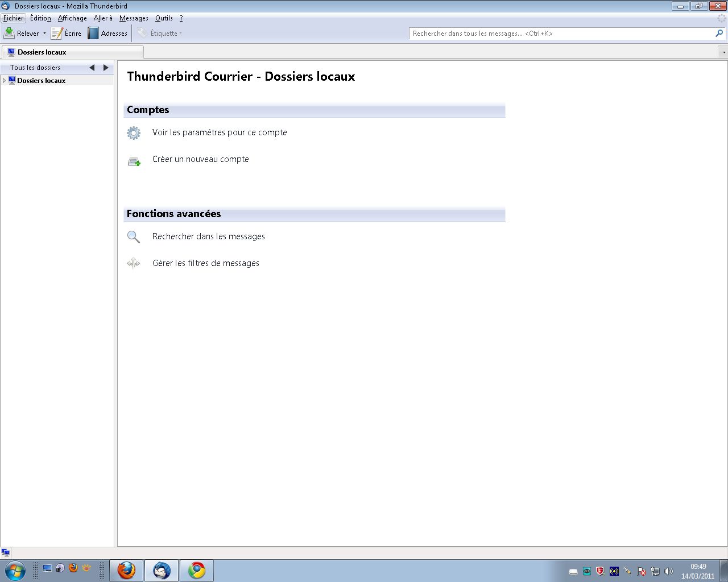Screen dimensions: 728x582
Task: Click the Écrire compose button
Action: tap(66, 34)
